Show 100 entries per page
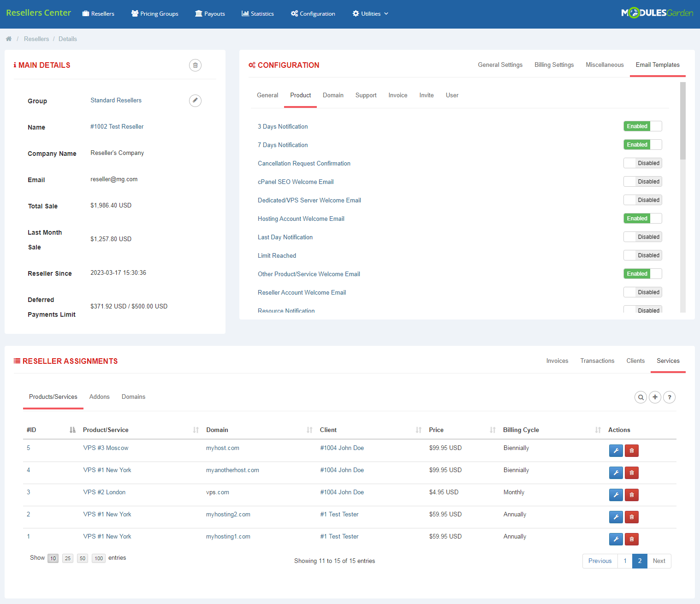This screenshot has height=604, width=700. [98, 558]
